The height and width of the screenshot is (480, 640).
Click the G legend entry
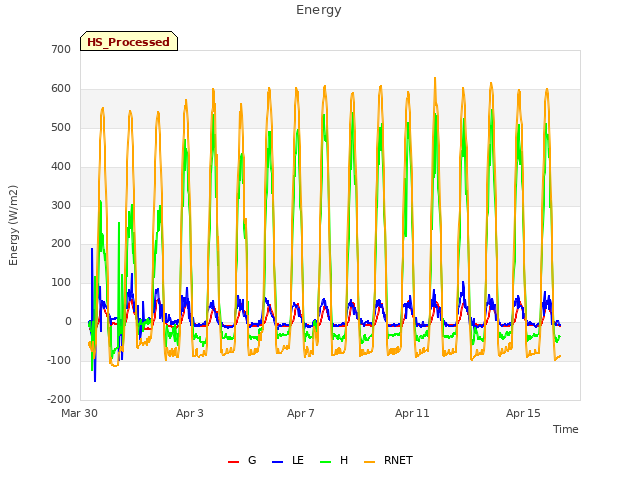[242, 460]
